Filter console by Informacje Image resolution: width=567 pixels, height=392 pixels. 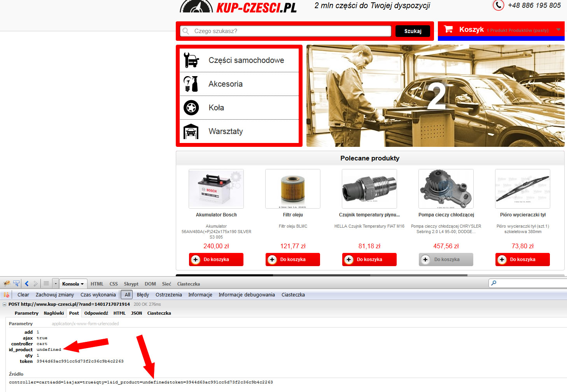(x=200, y=295)
